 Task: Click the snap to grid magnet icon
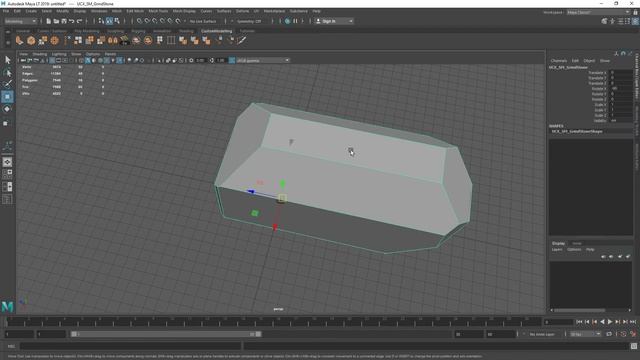140,21
